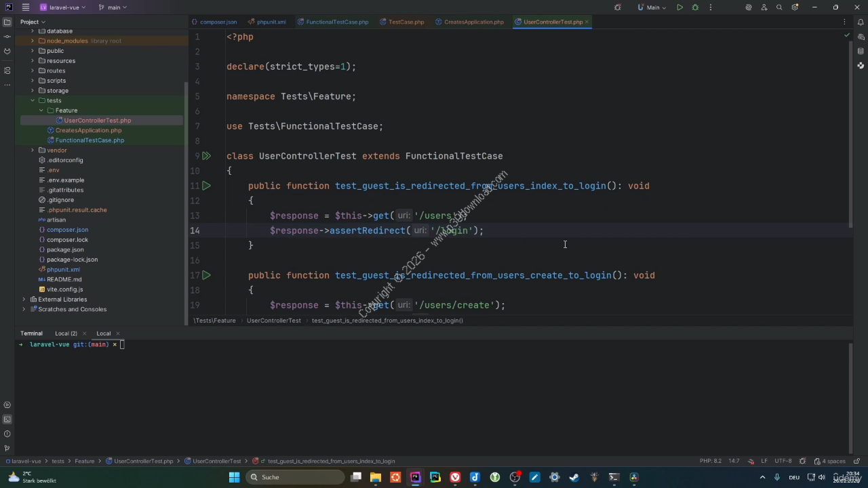Collapse the tests folder in project tree
The height and width of the screenshot is (488, 868).
click(33, 100)
